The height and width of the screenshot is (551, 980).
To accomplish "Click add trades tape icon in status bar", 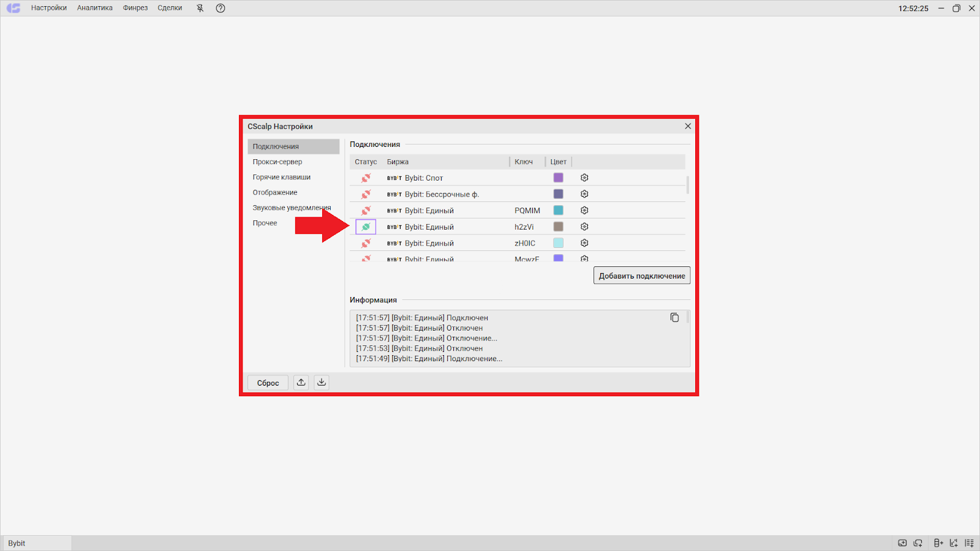I will pos(970,543).
